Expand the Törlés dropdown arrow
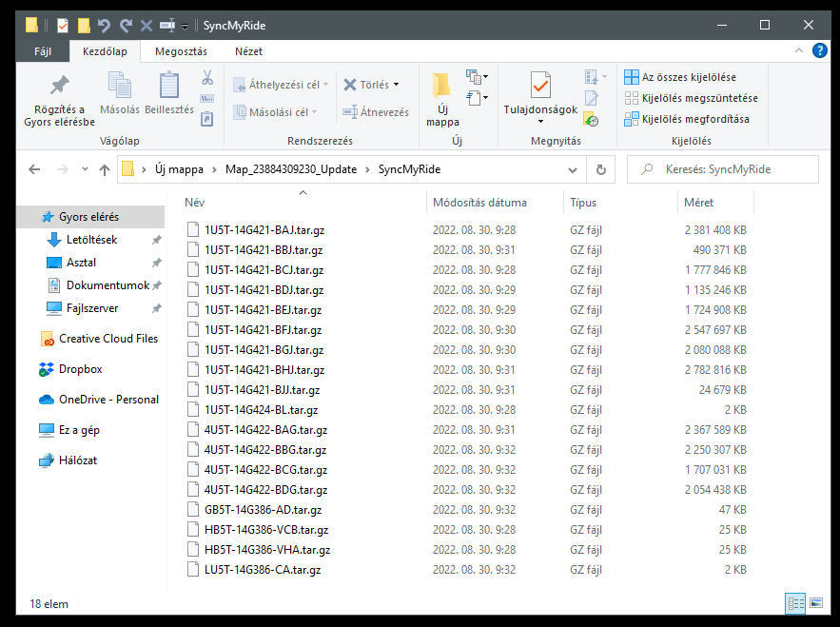840x627 pixels. click(397, 85)
